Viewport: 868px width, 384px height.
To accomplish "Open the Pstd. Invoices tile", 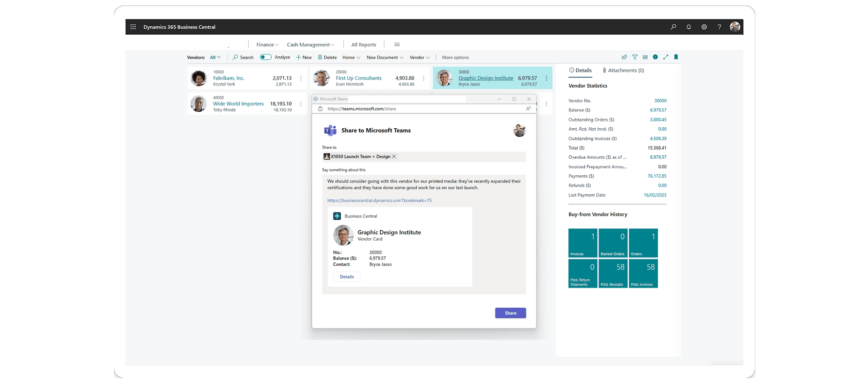I will pyautogui.click(x=643, y=273).
